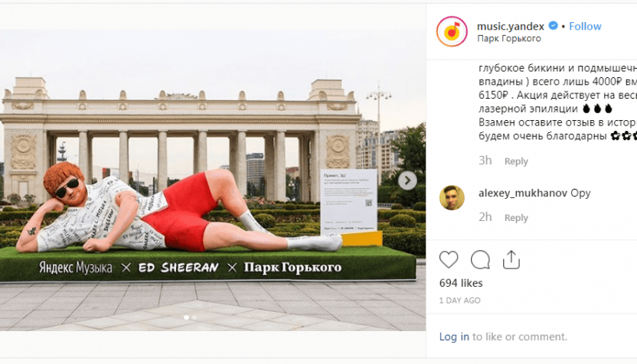Advance to the next photo with the arrow
Screen dimensions: 637x364
407,180
